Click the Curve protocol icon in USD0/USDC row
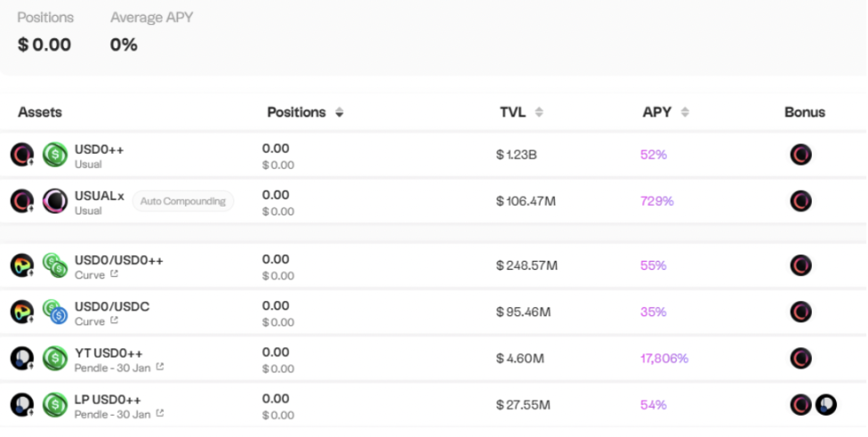Screen dimensions: 868x437 pos(22,312)
